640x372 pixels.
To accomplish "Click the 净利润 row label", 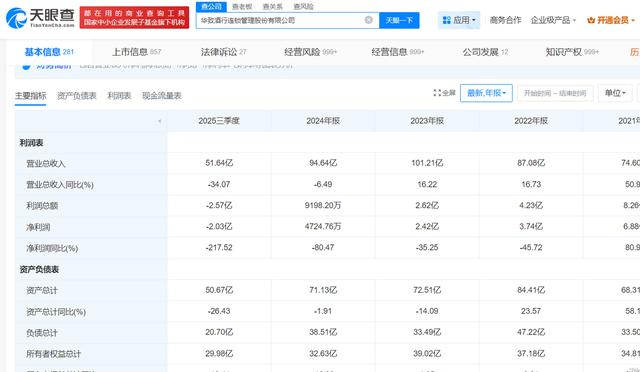I will tap(38, 227).
